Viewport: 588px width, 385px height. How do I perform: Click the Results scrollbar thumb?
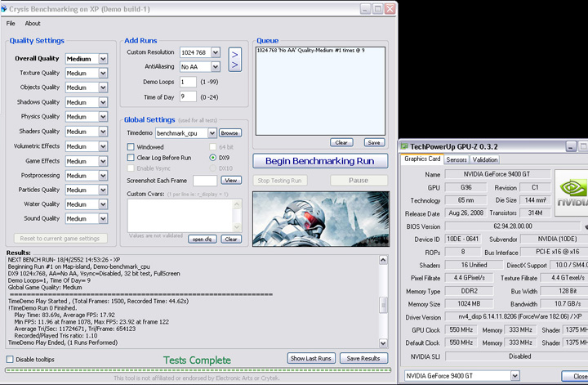383,305
